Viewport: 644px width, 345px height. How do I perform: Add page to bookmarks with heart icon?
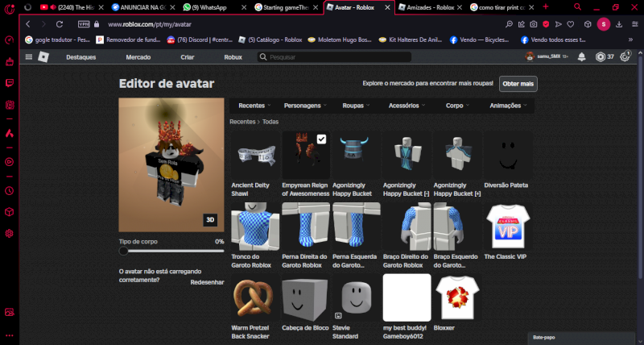coord(570,24)
